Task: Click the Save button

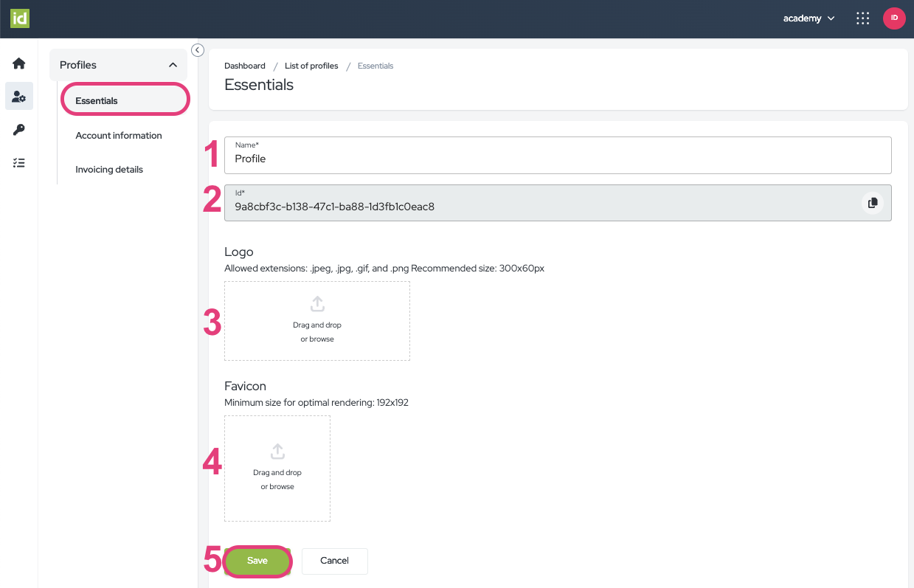Action: click(x=257, y=561)
